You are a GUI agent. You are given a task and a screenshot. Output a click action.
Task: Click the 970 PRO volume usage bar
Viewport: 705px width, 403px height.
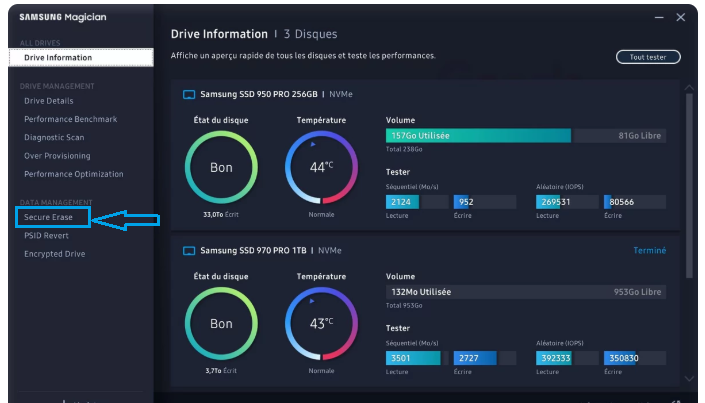[x=526, y=292]
